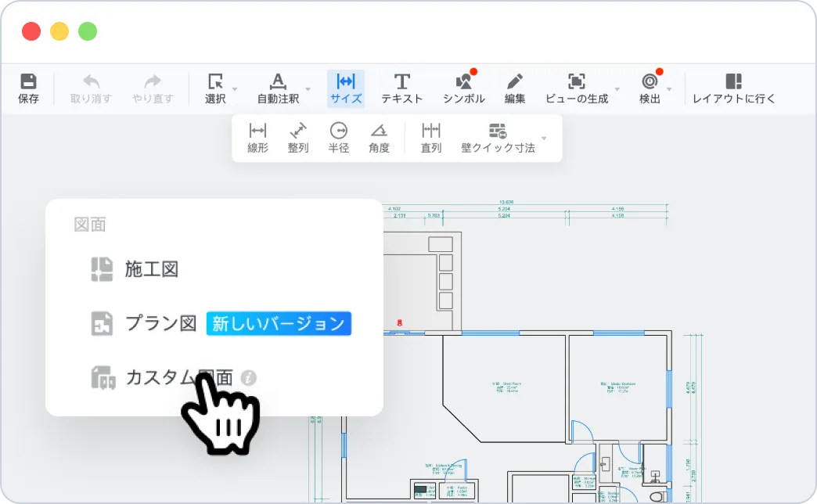Viewport: 817px width, 504px height.
Task: Maximize window with green button
Action: pos(88,31)
